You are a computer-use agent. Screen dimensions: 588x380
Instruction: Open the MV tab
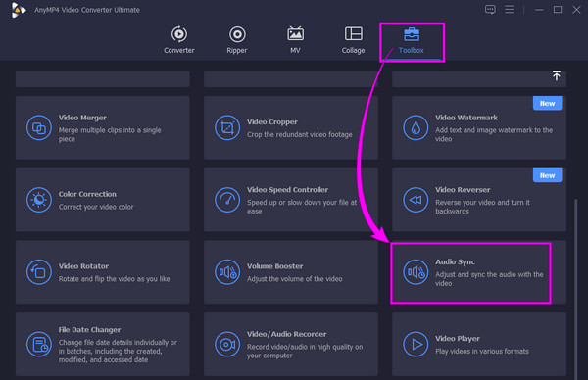tap(295, 40)
